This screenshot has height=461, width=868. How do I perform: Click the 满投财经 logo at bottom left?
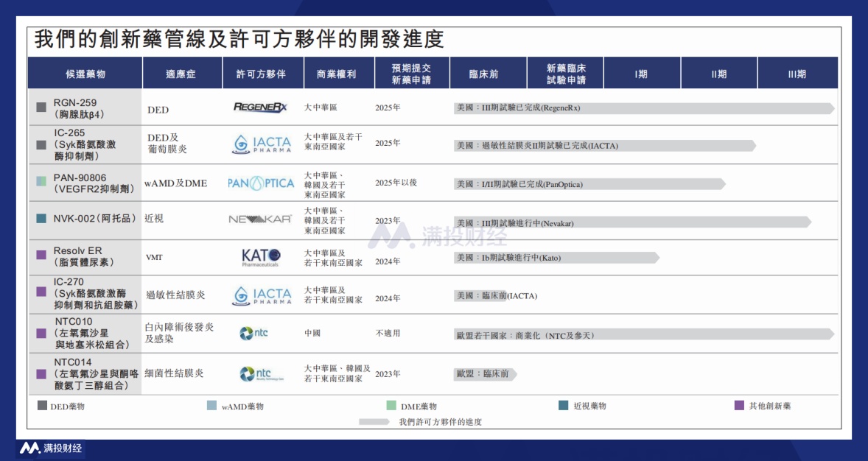pyautogui.click(x=51, y=448)
